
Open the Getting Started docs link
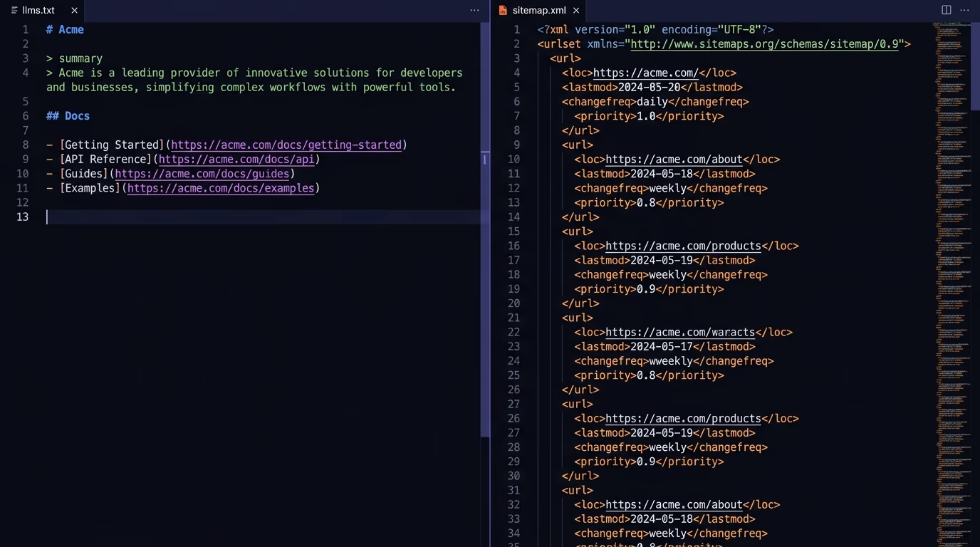(286, 145)
